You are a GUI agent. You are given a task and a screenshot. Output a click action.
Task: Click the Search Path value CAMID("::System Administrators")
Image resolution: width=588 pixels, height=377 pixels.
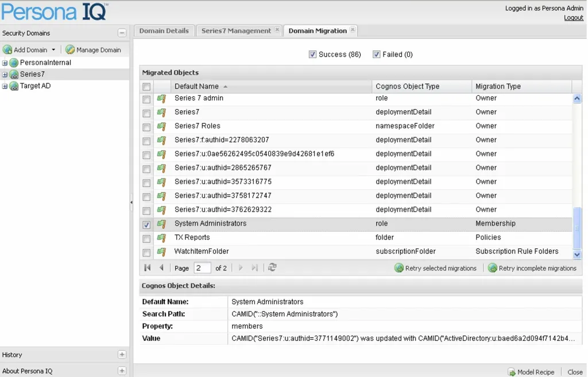tap(285, 314)
